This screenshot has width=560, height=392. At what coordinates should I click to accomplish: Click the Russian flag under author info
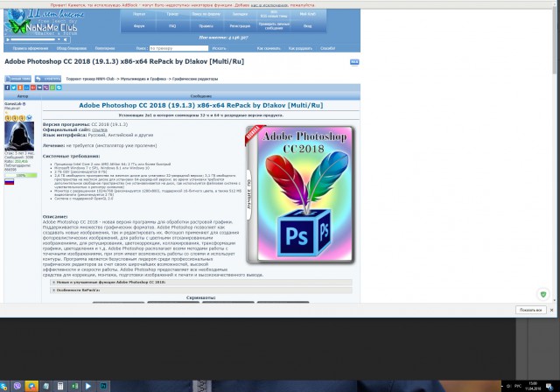click(10, 182)
